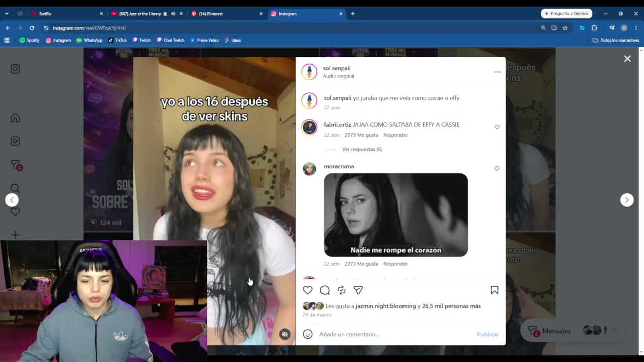The image size is (644, 362).
Task: Go back in the browser
Action: tap(8, 28)
